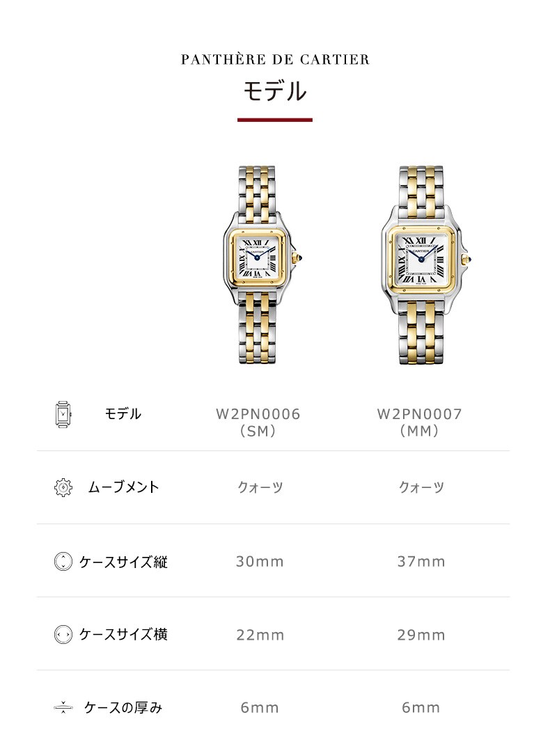
Task: Click the gear movement icon
Action: pos(63,487)
